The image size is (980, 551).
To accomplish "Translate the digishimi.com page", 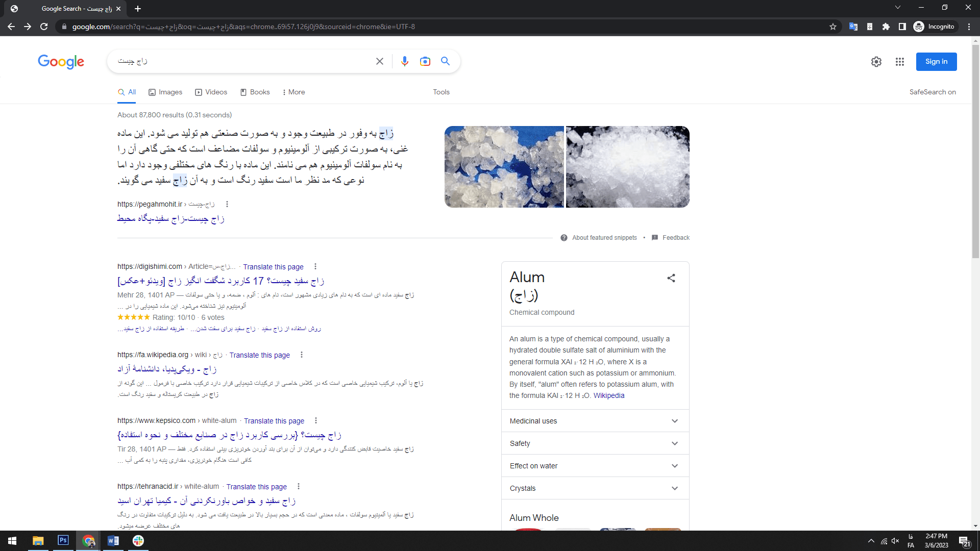I will 273,267.
